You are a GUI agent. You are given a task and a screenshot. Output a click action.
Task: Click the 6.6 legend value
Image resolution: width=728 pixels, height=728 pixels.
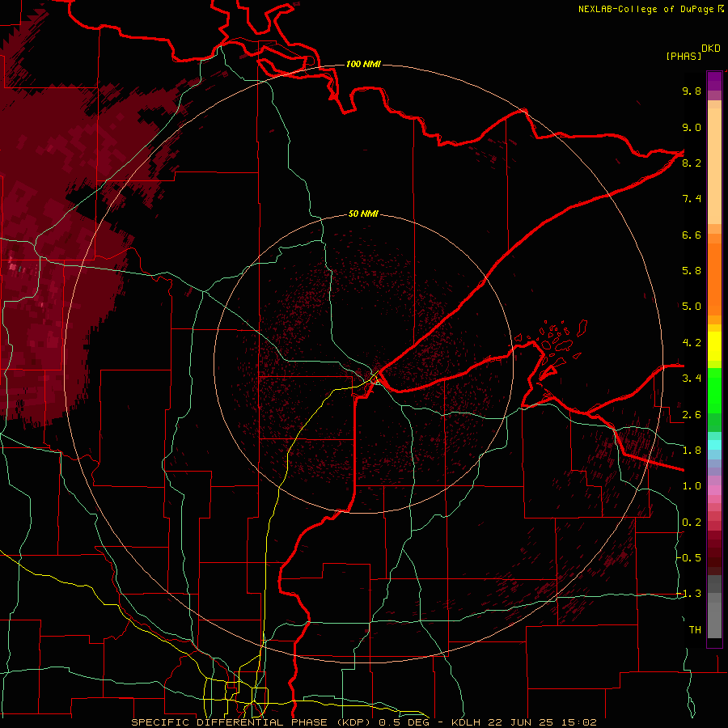point(692,235)
